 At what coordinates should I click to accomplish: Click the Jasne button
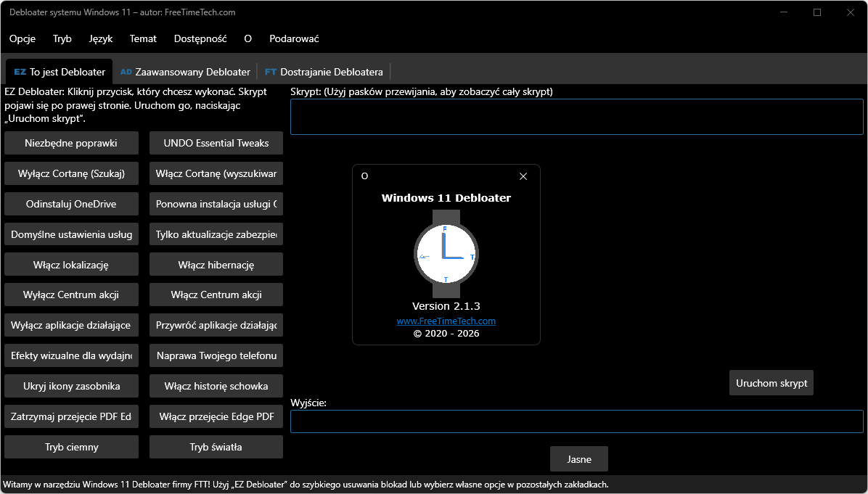[x=579, y=459]
